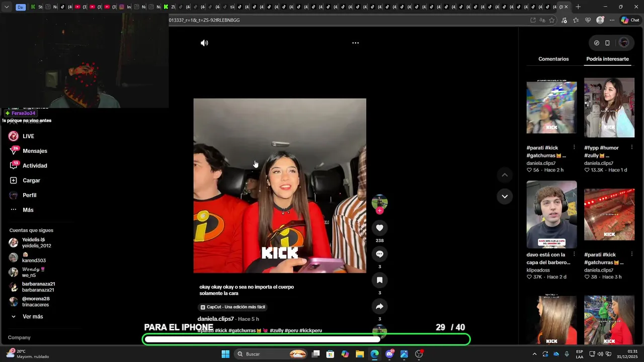Image resolution: width=644 pixels, height=362 pixels.
Task: Share the video with the arrow icon
Action: click(x=379, y=306)
